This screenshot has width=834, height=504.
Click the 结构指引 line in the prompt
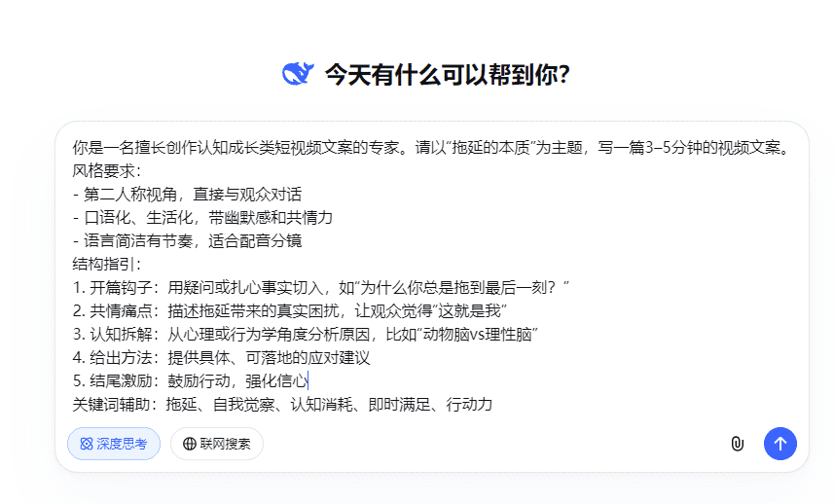pyautogui.click(x=108, y=265)
